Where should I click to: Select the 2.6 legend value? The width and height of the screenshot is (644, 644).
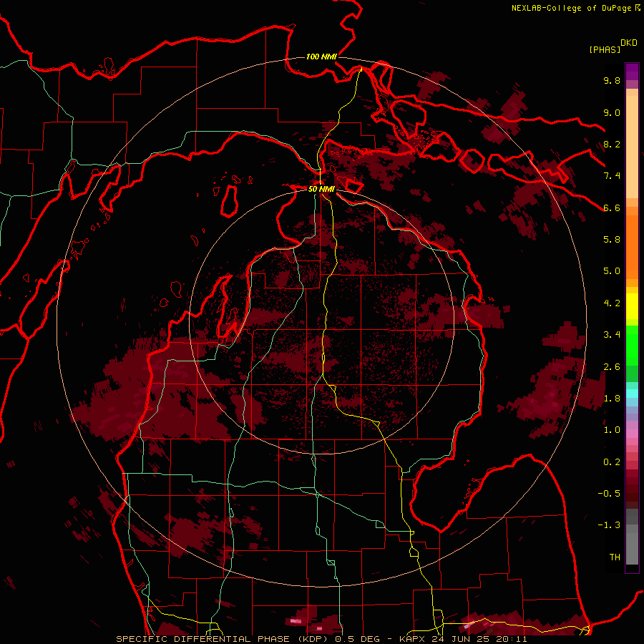(x=612, y=367)
